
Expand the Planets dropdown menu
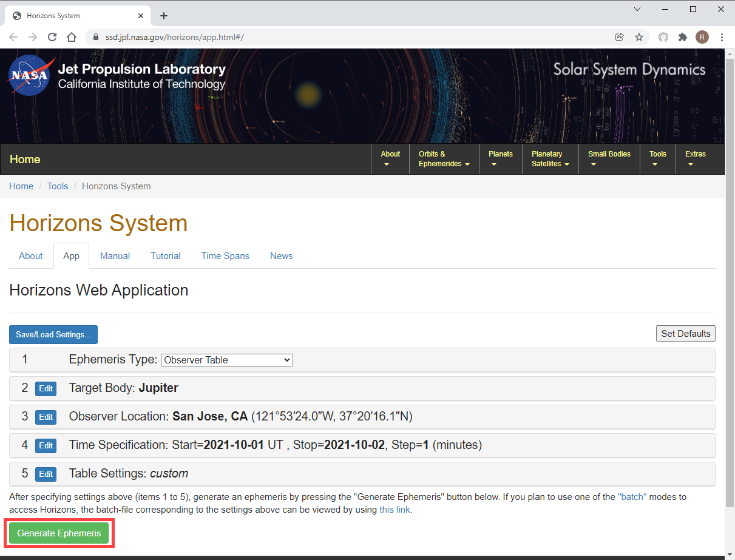click(x=501, y=159)
